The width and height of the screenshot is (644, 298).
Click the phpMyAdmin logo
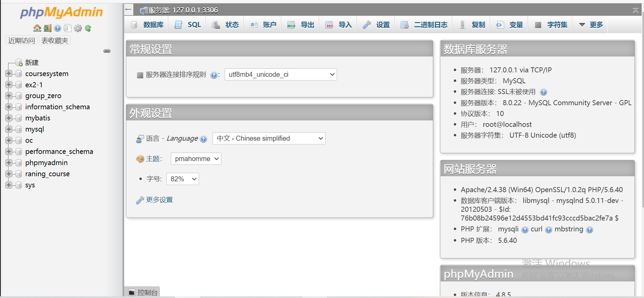click(x=61, y=13)
